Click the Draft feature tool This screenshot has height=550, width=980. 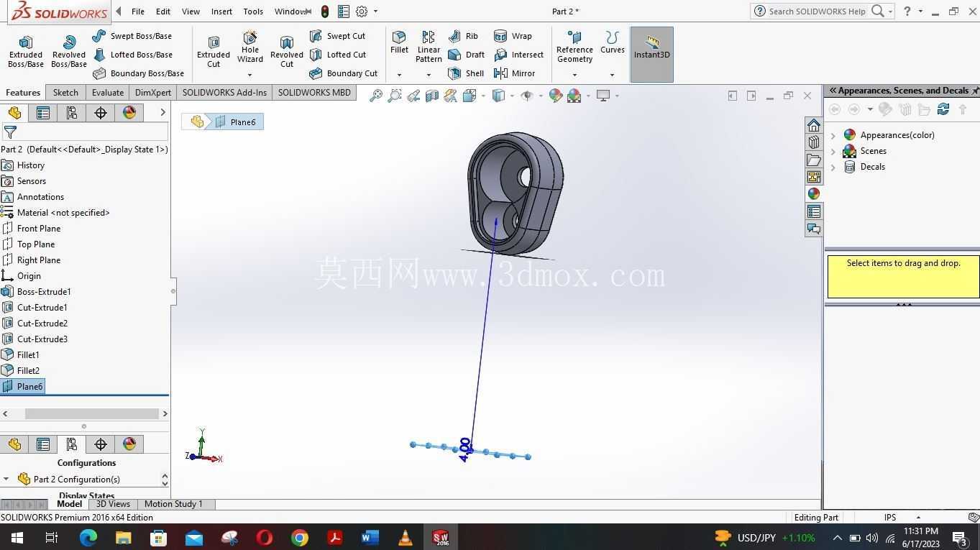(x=466, y=55)
